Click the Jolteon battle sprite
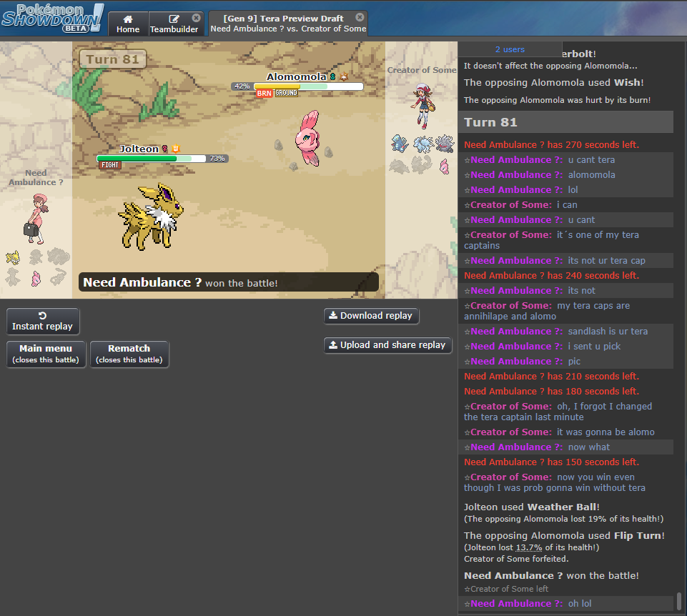Screen dimensions: 687x616 pyautogui.click(x=152, y=217)
